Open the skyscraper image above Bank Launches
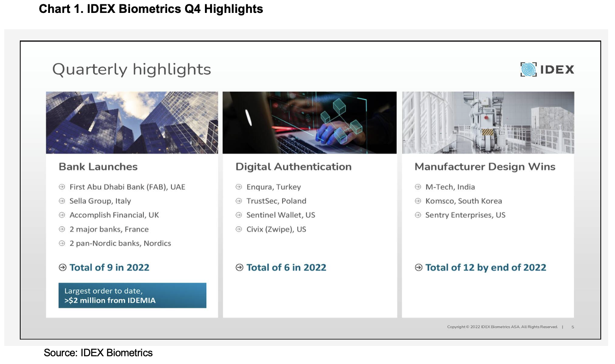 pos(132,123)
